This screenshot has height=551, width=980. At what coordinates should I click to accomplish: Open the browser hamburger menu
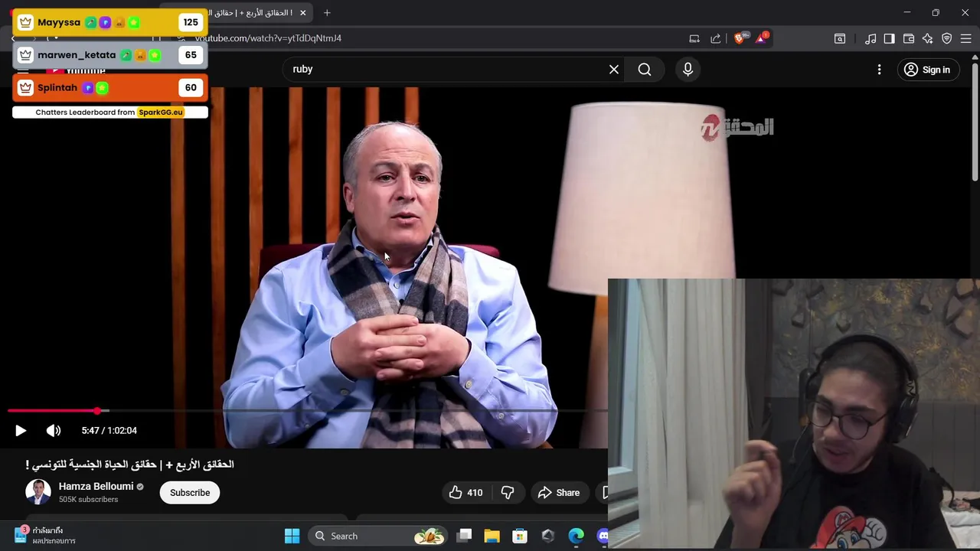[966, 38]
